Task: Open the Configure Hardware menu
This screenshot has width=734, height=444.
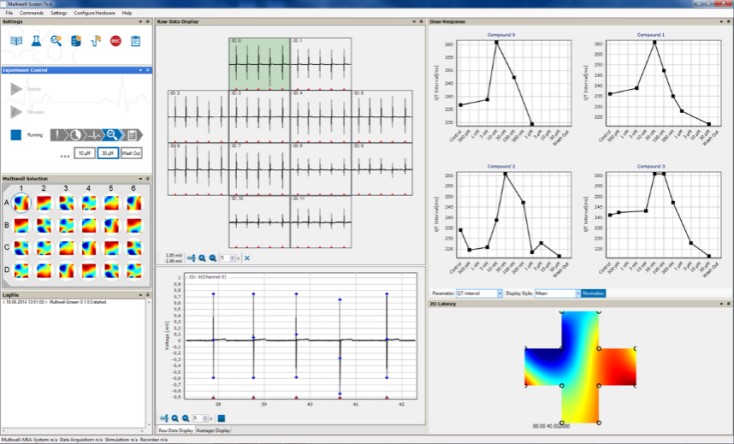Action: coord(95,13)
